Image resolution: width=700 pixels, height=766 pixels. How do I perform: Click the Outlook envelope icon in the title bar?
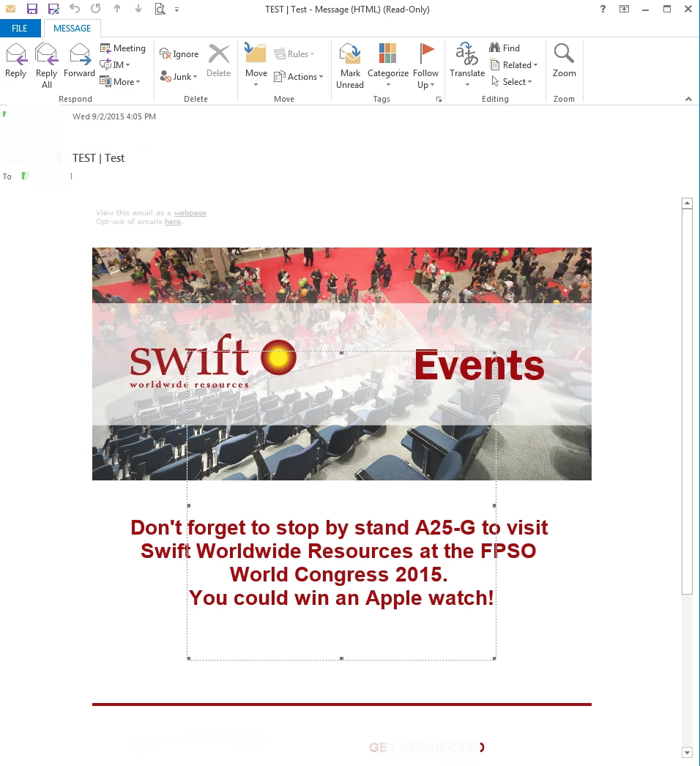[10, 9]
